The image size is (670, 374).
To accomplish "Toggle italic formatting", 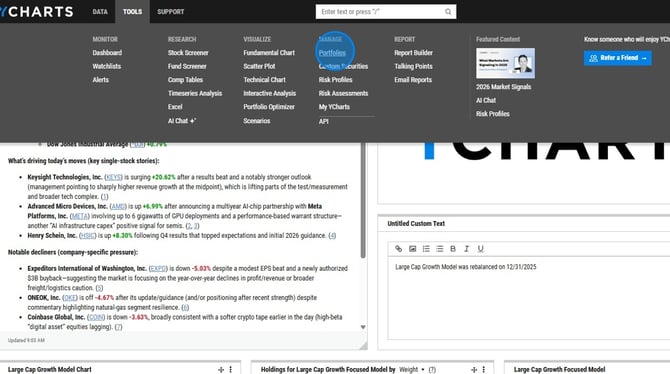I will 467,249.
